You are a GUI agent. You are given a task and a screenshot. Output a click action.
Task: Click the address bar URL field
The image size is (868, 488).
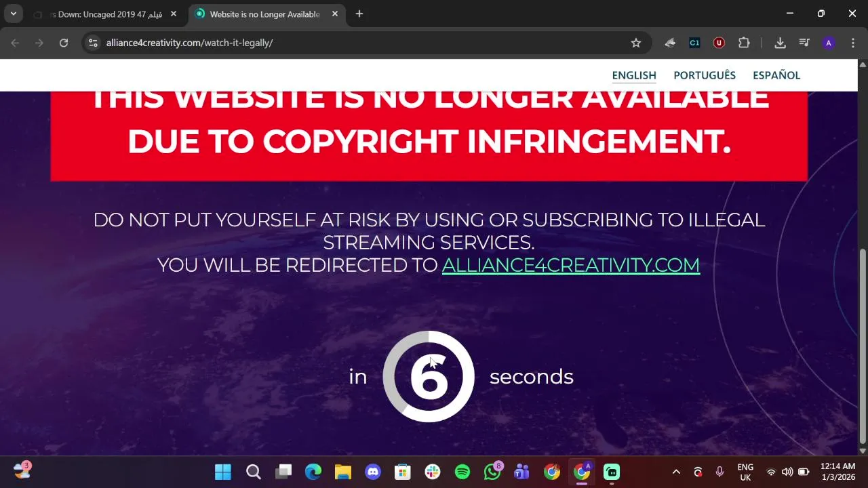(x=366, y=43)
